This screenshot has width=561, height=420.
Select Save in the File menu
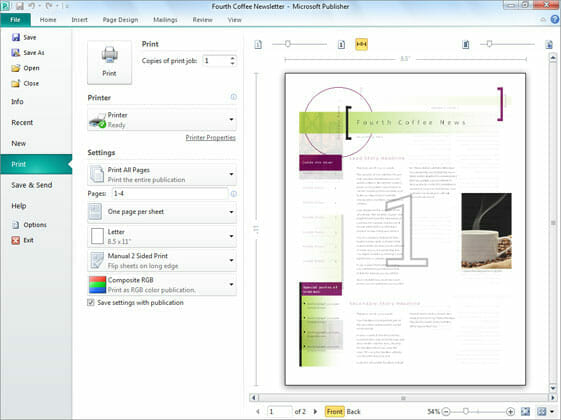(24, 37)
